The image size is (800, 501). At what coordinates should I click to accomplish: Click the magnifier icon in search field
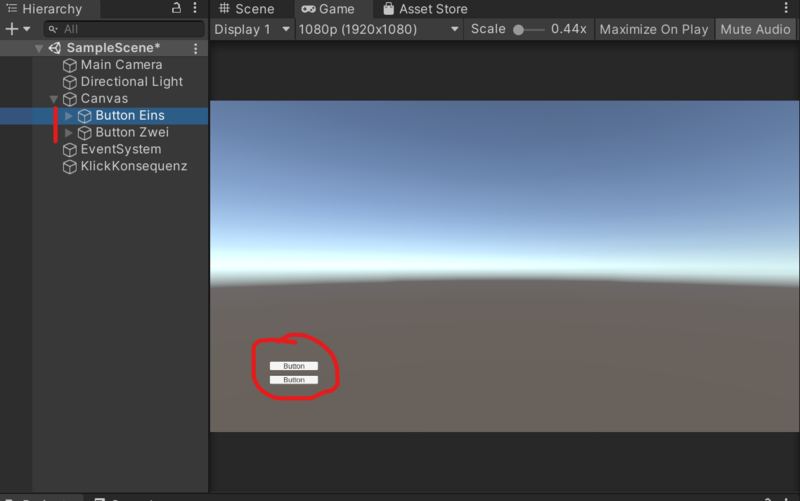[x=53, y=29]
